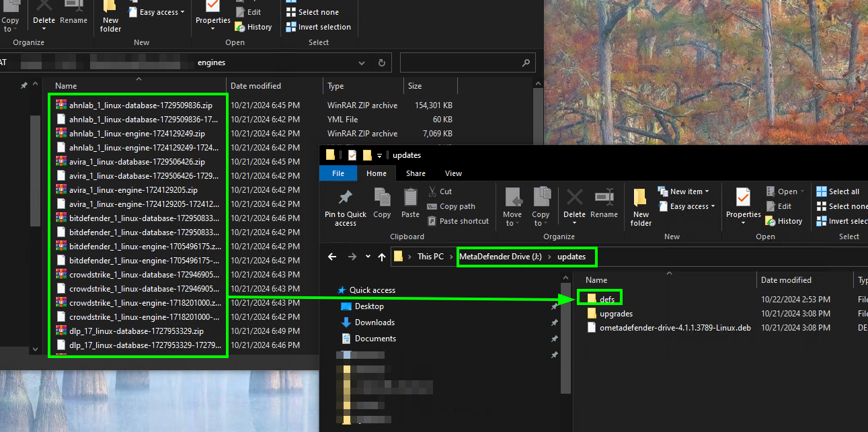Click refresh button beside engines address bar

[x=381, y=63]
